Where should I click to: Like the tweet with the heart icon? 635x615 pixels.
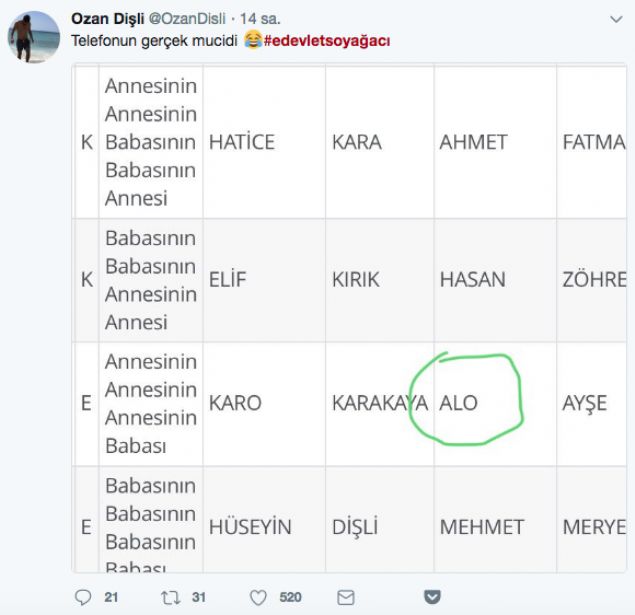(258, 597)
